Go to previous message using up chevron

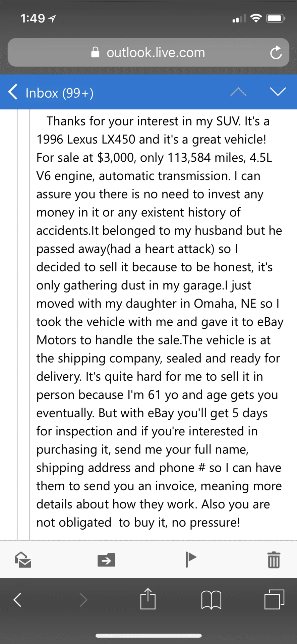coord(238,92)
